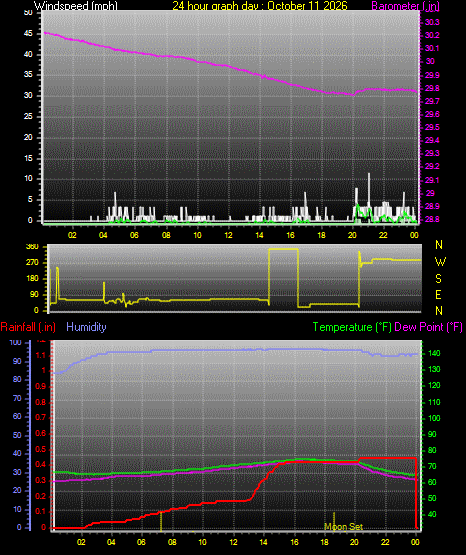
Task: Click the E direction label on wind chart
Action: 438,294
